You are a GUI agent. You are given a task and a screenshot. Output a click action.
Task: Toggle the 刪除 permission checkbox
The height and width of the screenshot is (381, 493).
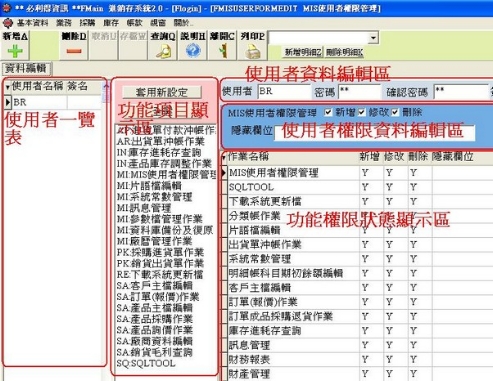[395, 112]
